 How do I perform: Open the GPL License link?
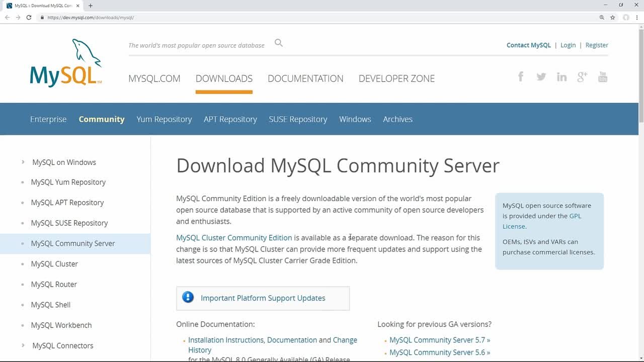pyautogui.click(x=575, y=216)
